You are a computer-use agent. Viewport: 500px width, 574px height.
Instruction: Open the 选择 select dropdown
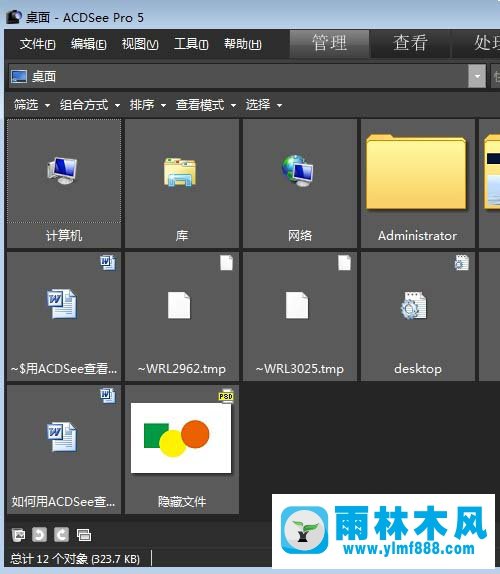(264, 105)
